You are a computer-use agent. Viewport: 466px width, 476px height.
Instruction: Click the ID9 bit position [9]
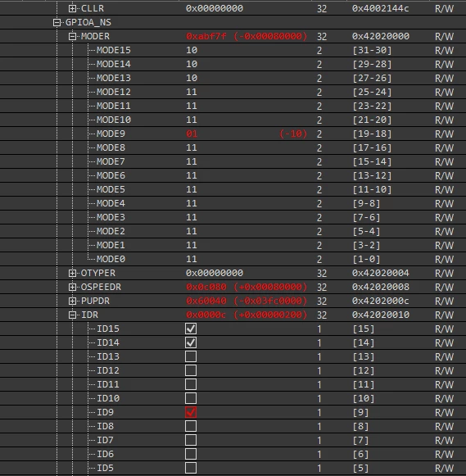tap(360, 412)
